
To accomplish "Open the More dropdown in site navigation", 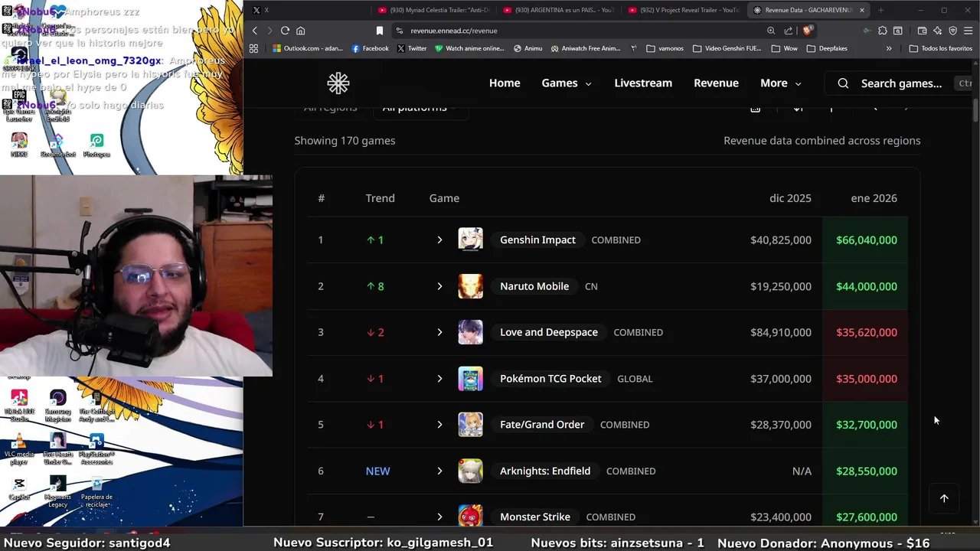I will (x=781, y=83).
